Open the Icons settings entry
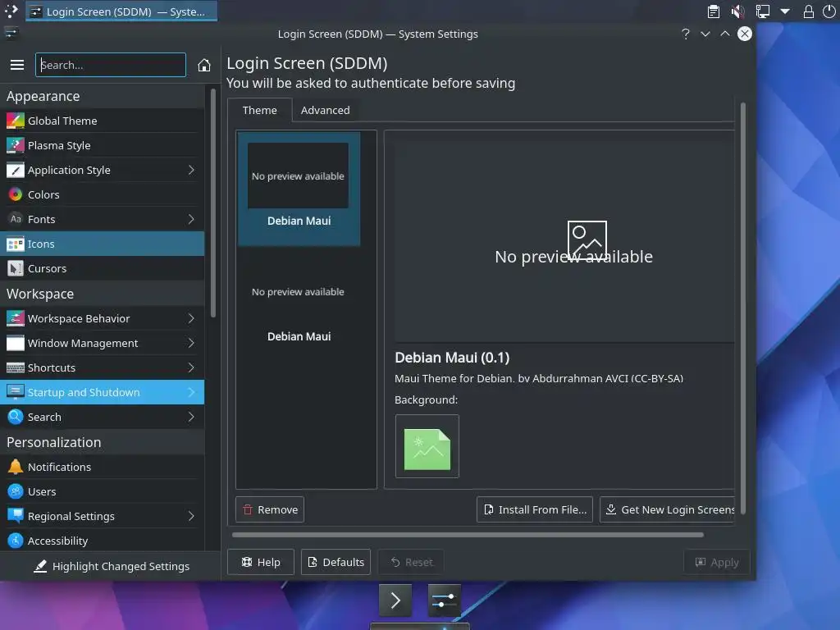Viewport: 840px width, 630px height. (x=103, y=244)
